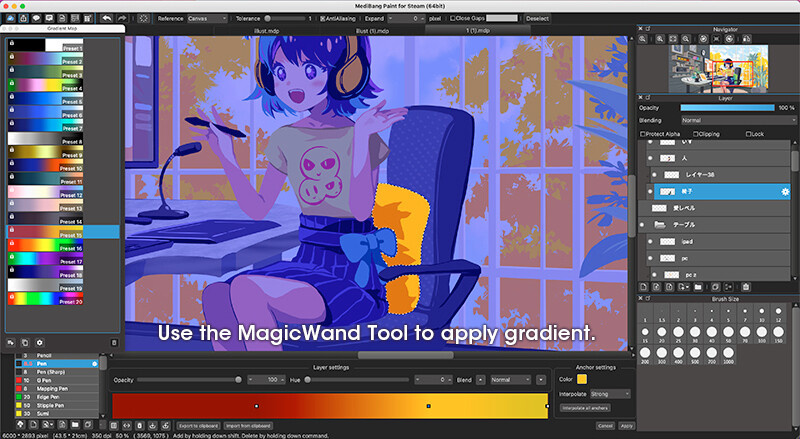Toggle the Clipping checkbox

[x=695, y=134]
